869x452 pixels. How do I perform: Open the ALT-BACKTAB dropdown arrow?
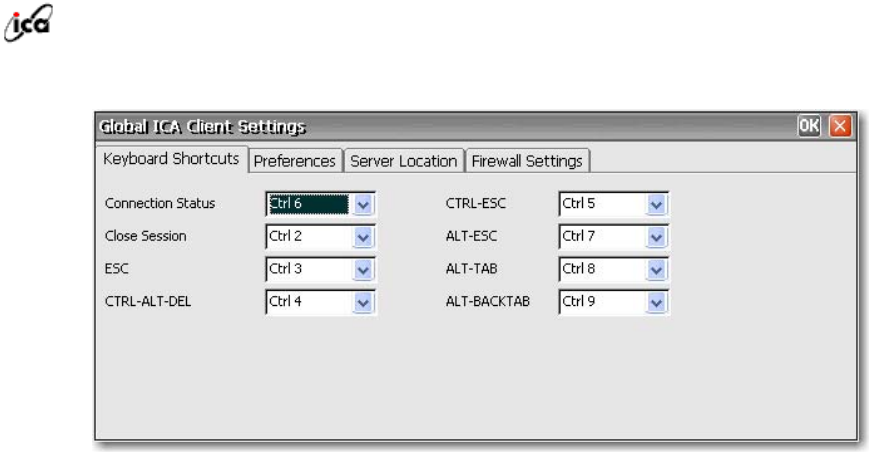click(x=656, y=302)
